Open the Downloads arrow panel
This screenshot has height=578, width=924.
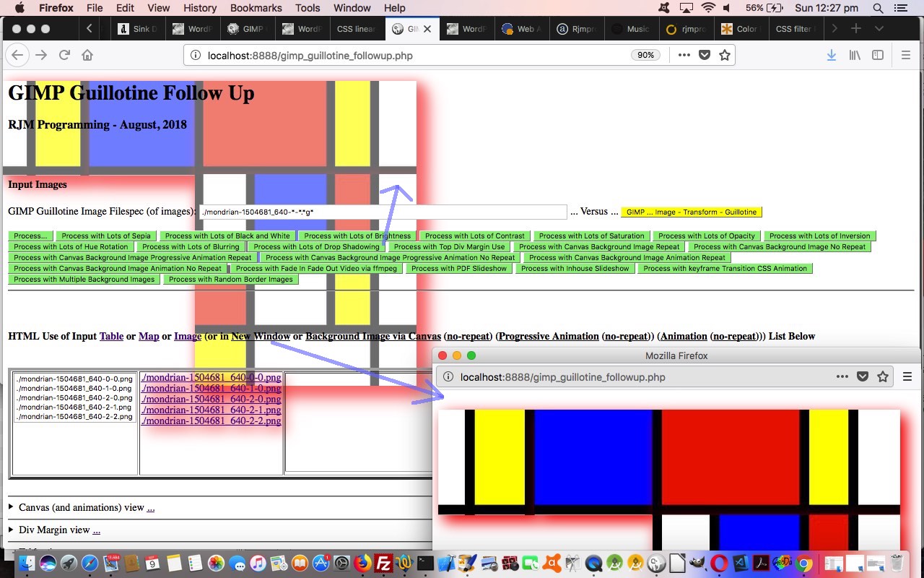pos(832,56)
